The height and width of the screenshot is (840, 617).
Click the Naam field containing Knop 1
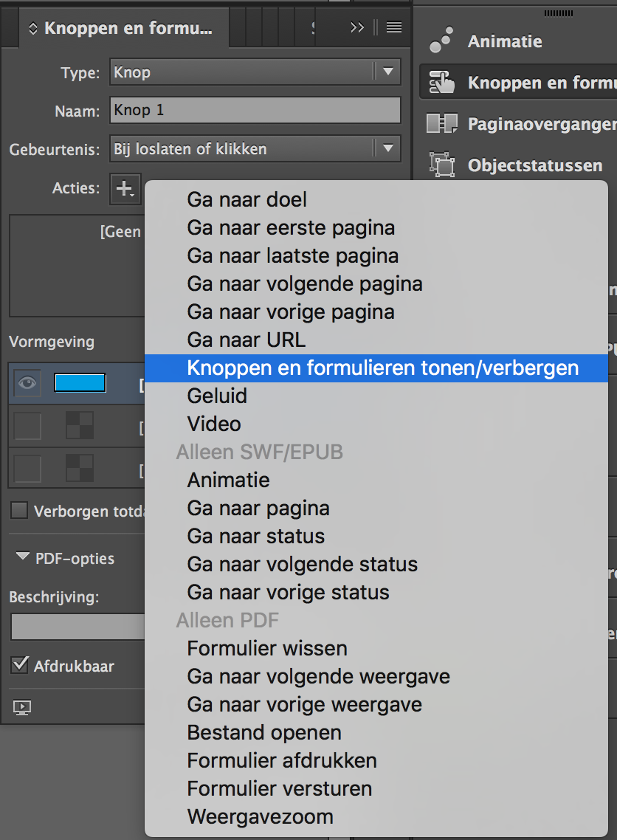click(x=255, y=111)
